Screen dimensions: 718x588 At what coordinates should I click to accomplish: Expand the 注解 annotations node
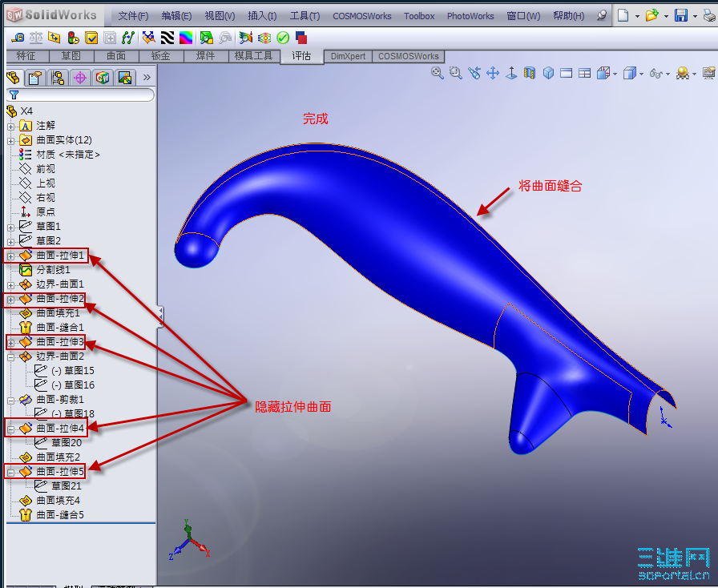(11, 127)
